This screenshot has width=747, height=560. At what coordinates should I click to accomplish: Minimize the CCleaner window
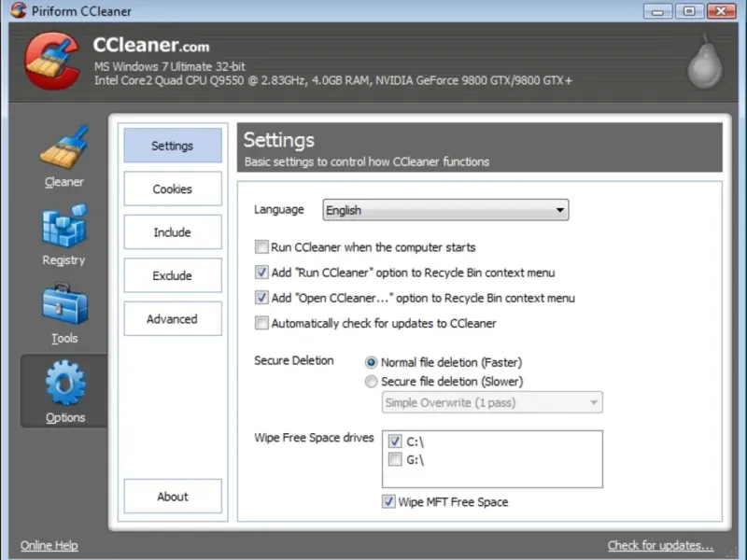[657, 11]
